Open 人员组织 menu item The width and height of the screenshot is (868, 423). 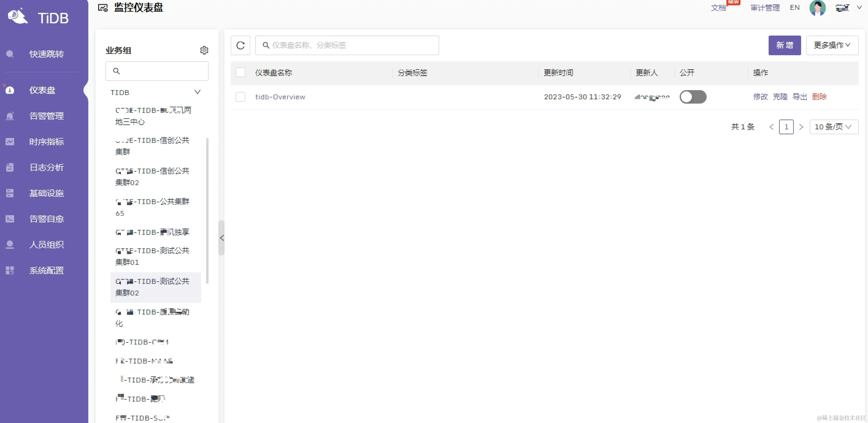tap(46, 245)
